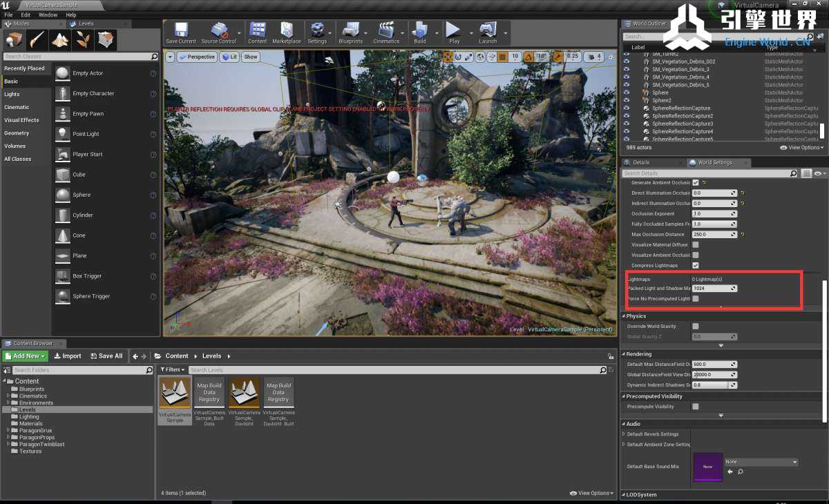
Task: Click the Details property matrix grid icon
Action: point(806,173)
